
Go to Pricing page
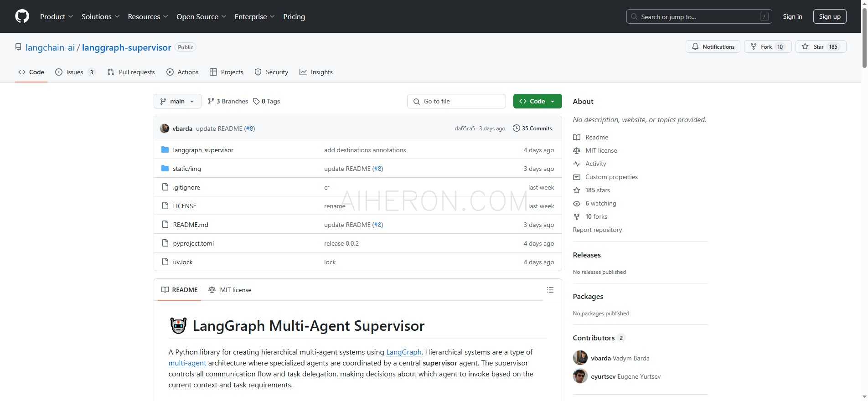(294, 16)
